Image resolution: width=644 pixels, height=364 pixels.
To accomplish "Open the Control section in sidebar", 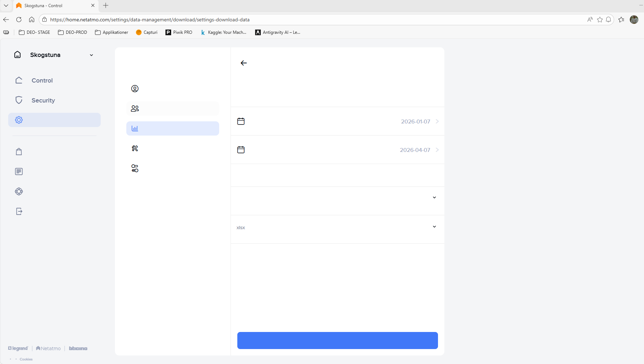I will click(42, 80).
